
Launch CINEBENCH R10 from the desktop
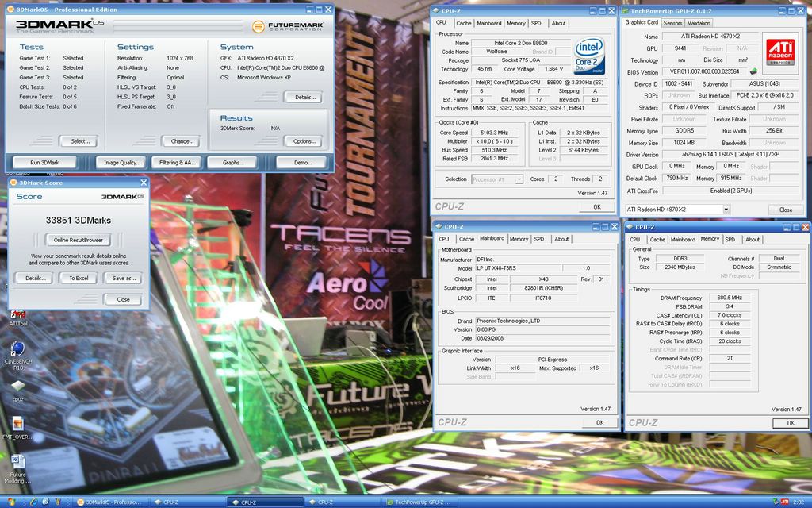(17, 355)
